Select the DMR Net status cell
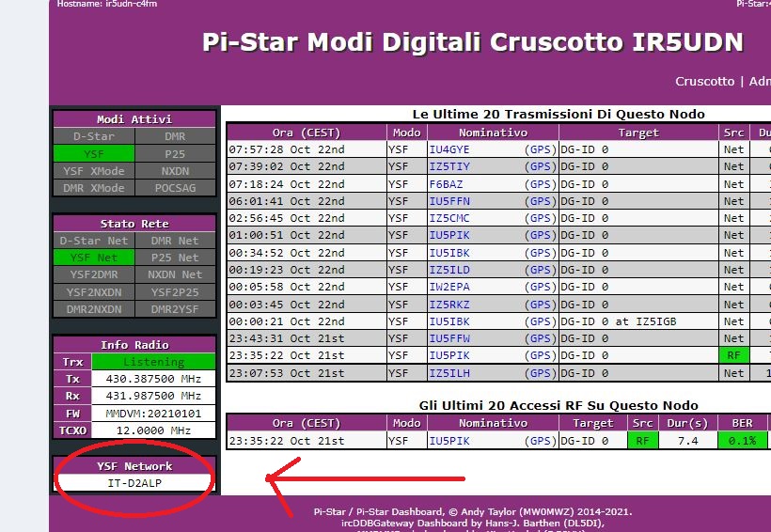Screen dimensions: 771x532 click(175, 241)
